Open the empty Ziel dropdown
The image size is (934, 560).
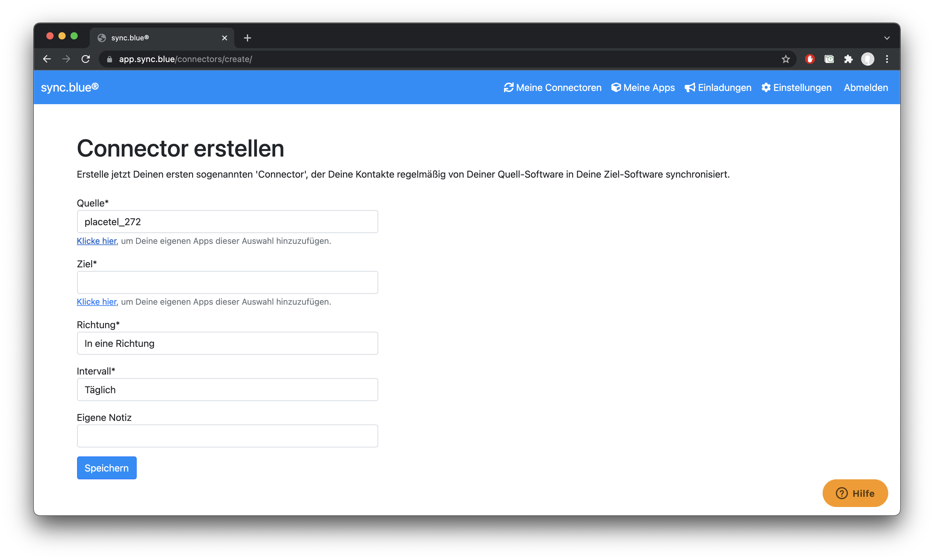point(227,282)
